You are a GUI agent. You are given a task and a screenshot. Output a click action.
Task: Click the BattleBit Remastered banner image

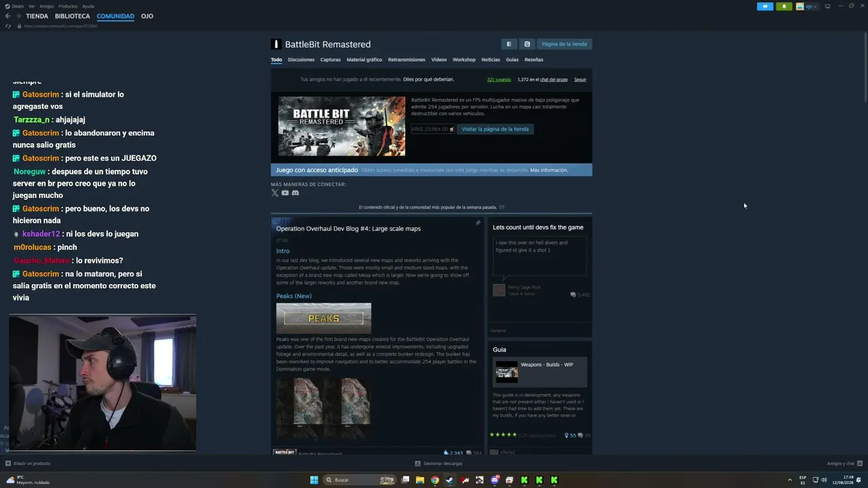coord(342,126)
